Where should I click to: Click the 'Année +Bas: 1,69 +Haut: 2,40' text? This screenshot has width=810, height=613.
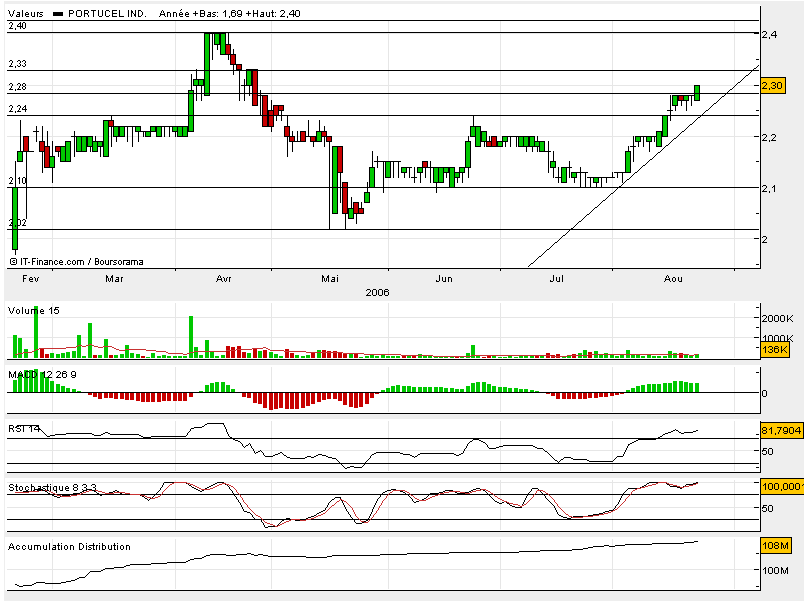click(x=229, y=14)
